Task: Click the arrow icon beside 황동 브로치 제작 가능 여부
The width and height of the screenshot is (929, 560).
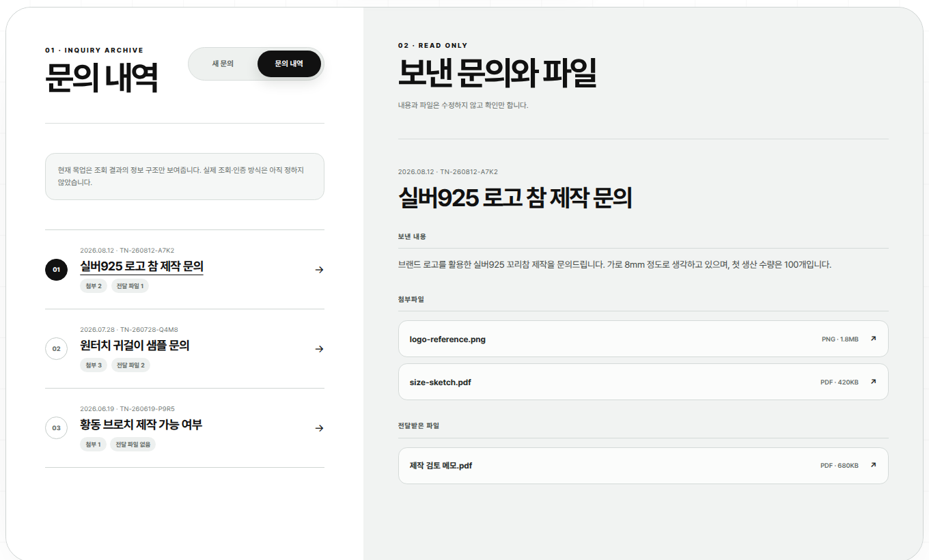Action: pyautogui.click(x=319, y=428)
